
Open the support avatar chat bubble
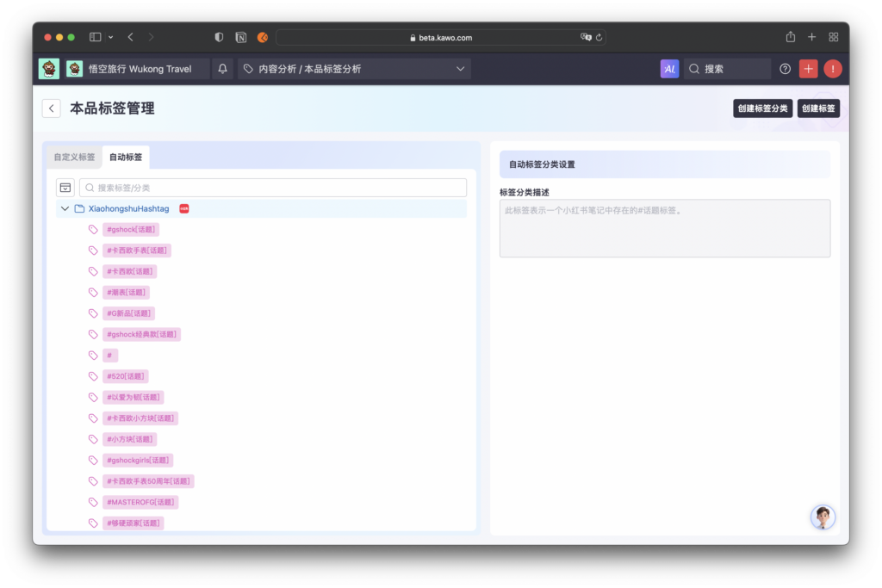click(823, 517)
